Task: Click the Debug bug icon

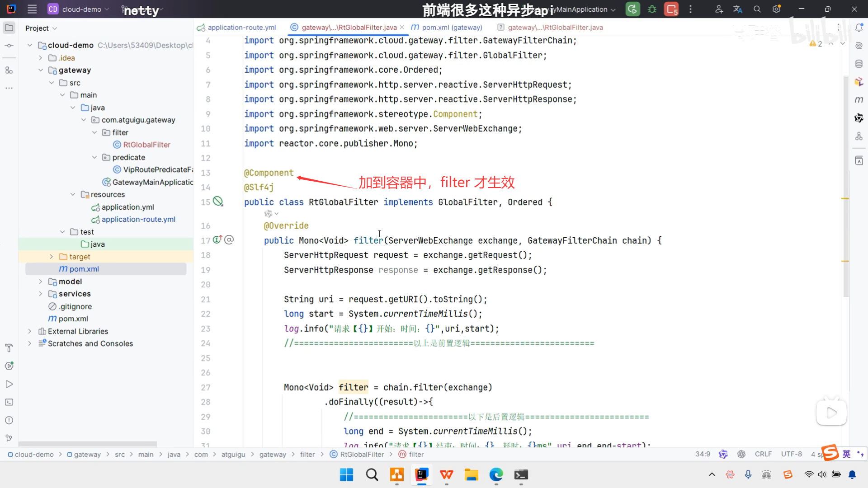Action: [652, 9]
